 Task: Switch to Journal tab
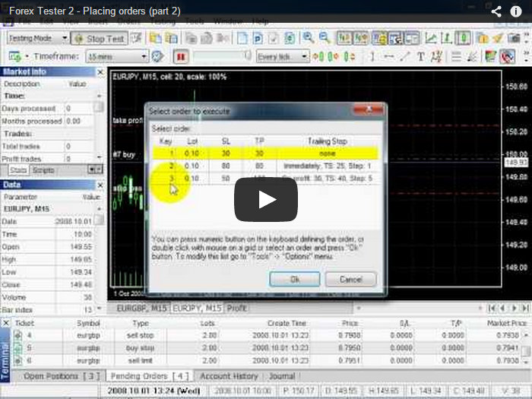[282, 376]
